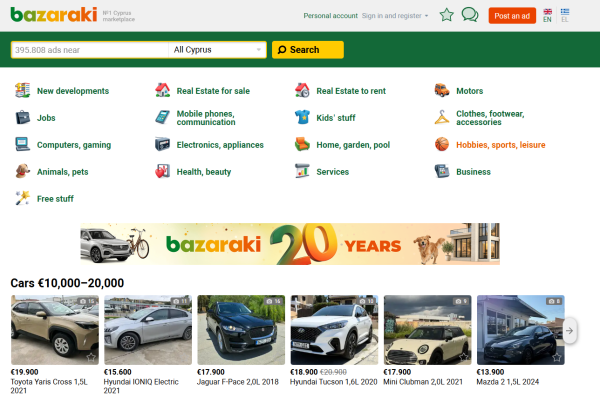Open the bazaraki 20 YEARS banner

(x=290, y=244)
